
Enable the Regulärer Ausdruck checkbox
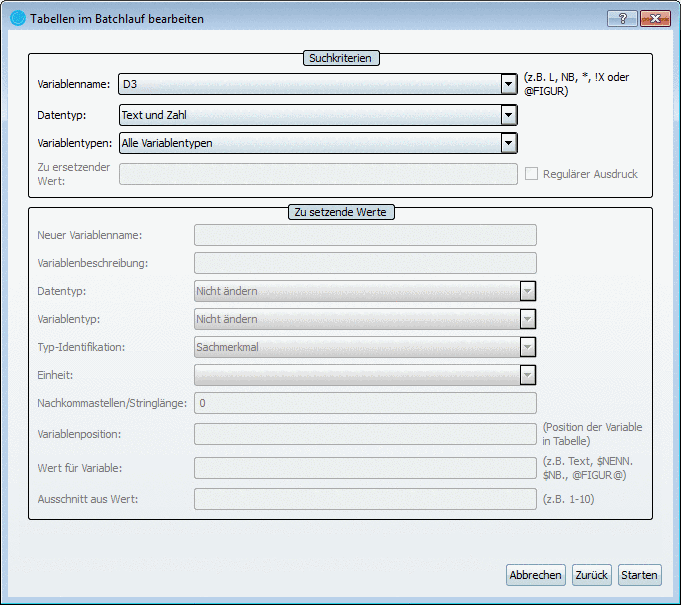(532, 174)
